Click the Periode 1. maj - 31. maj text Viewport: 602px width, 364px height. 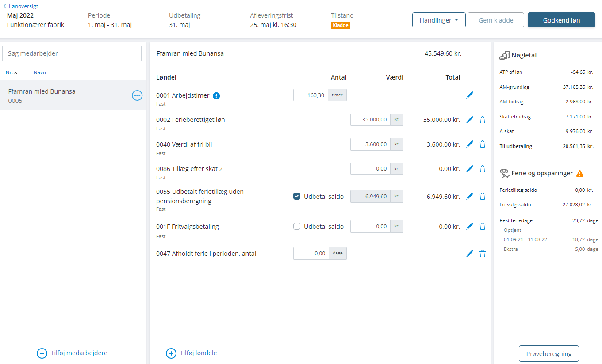coord(110,25)
